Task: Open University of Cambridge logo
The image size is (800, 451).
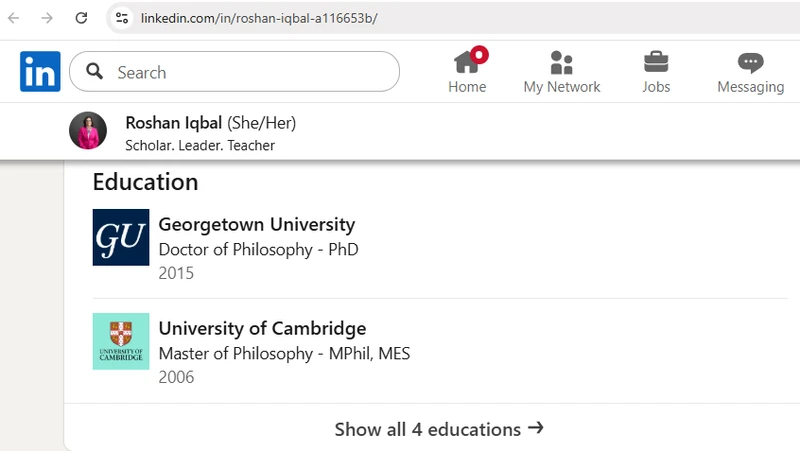Action: 121,341
